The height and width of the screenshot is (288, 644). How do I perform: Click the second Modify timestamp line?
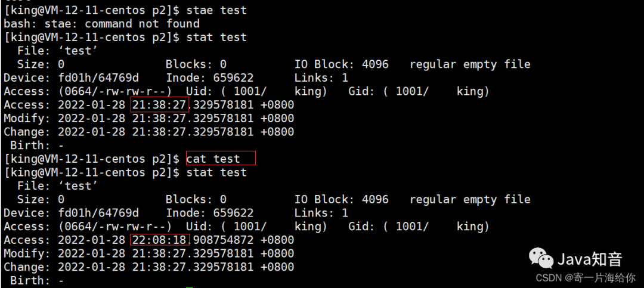149,253
